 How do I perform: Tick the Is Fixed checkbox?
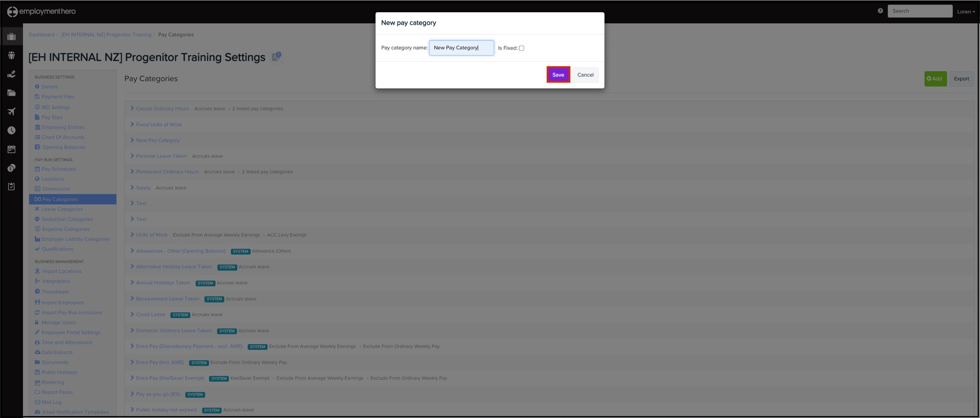click(x=521, y=48)
